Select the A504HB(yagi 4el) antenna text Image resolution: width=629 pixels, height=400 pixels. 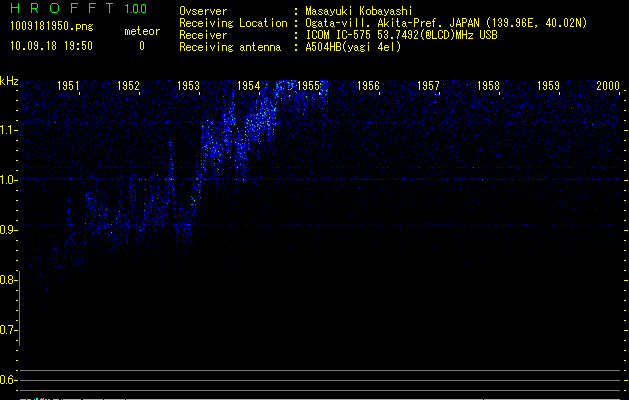pos(353,47)
